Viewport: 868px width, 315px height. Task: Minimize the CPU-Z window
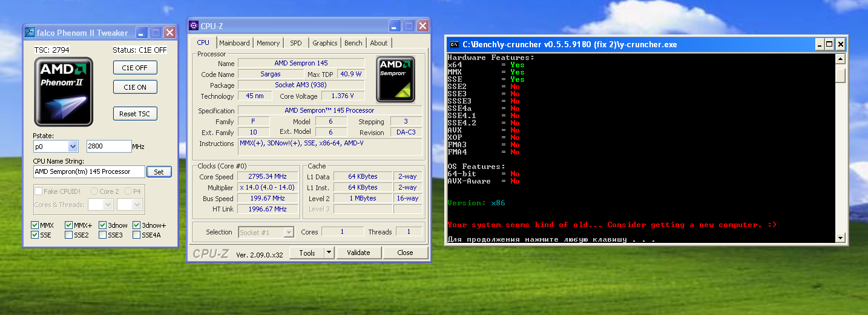tap(394, 26)
